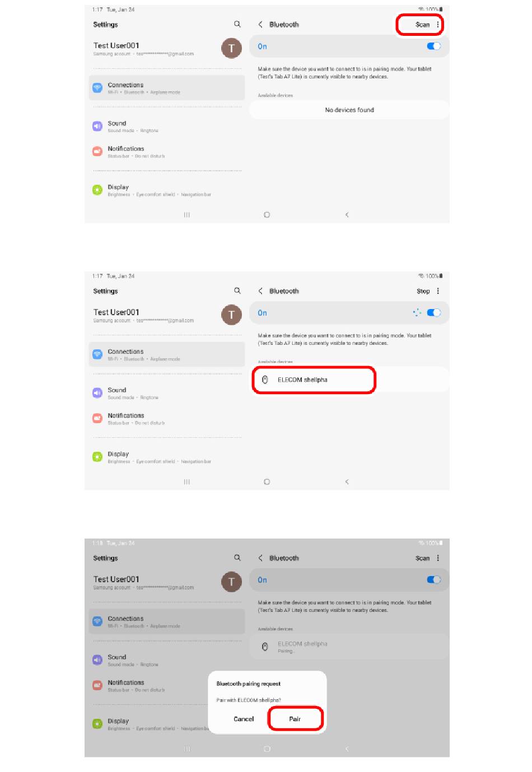Click the search magnifier in the top screenshot

coord(237,24)
